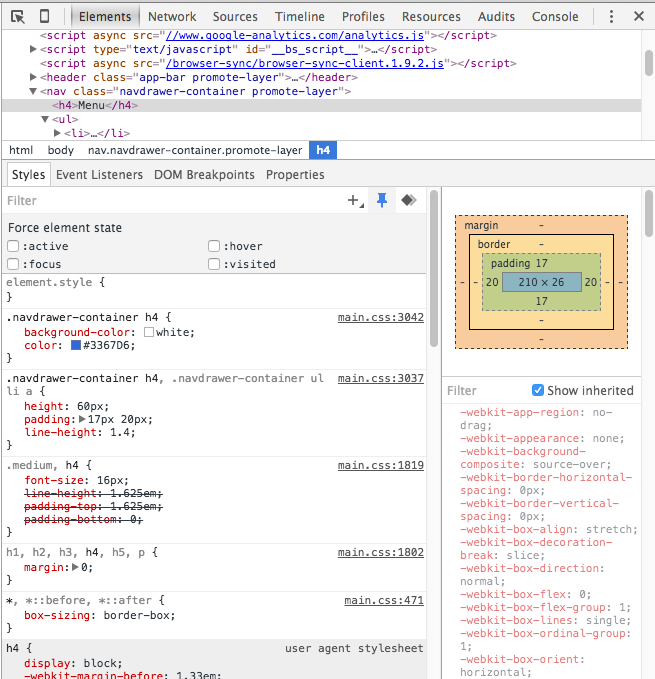Click the box-sizing border-box value
The width and height of the screenshot is (655, 679).
139,615
